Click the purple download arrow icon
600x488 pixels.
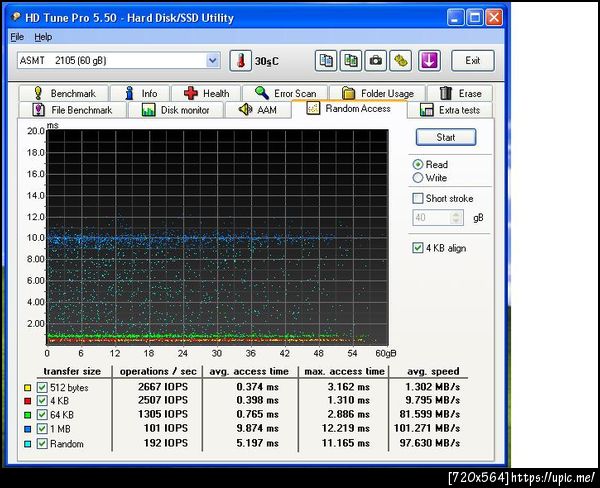click(429, 61)
